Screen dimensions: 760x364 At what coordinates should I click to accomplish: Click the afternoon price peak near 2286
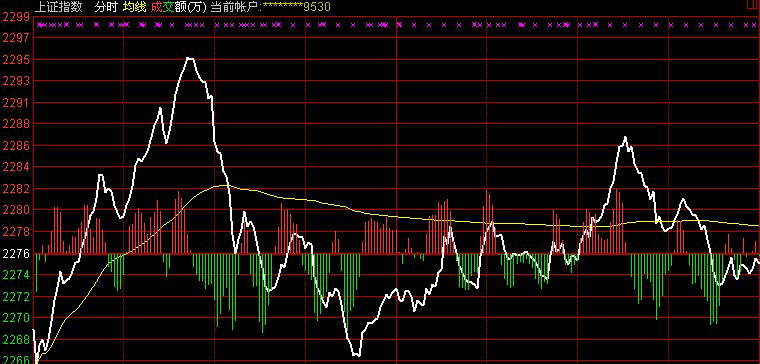625,138
